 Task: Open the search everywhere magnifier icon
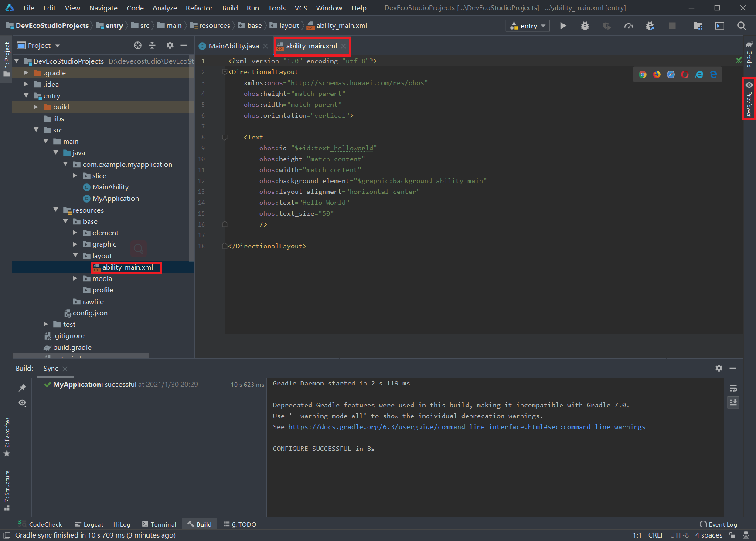(741, 26)
